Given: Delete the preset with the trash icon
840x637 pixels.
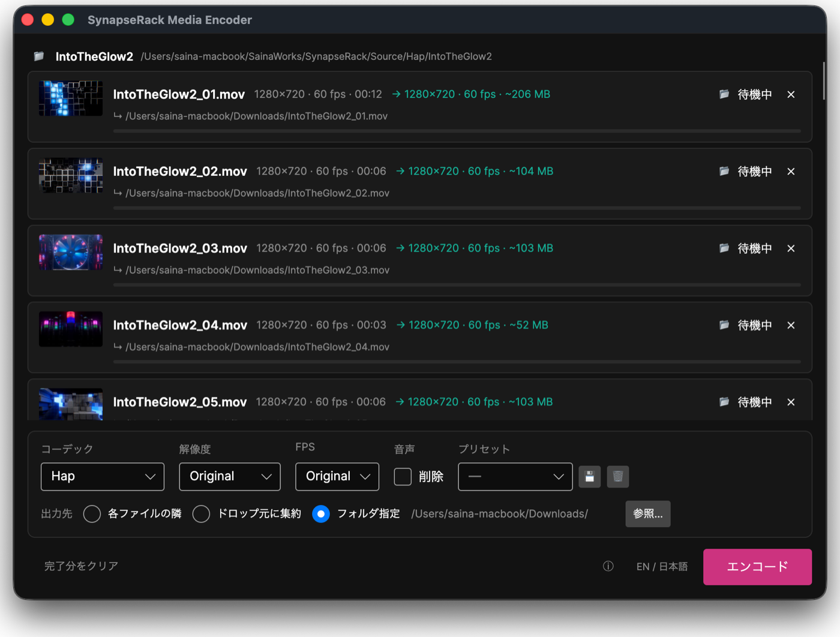Looking at the screenshot, I should (618, 477).
